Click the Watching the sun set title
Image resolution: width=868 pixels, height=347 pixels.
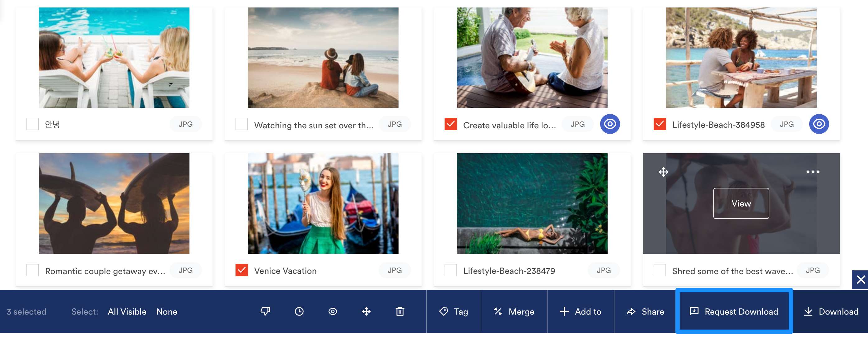click(314, 126)
